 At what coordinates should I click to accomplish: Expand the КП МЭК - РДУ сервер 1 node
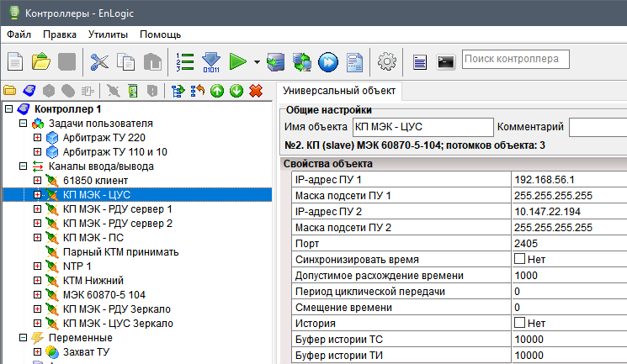pyautogui.click(x=37, y=209)
